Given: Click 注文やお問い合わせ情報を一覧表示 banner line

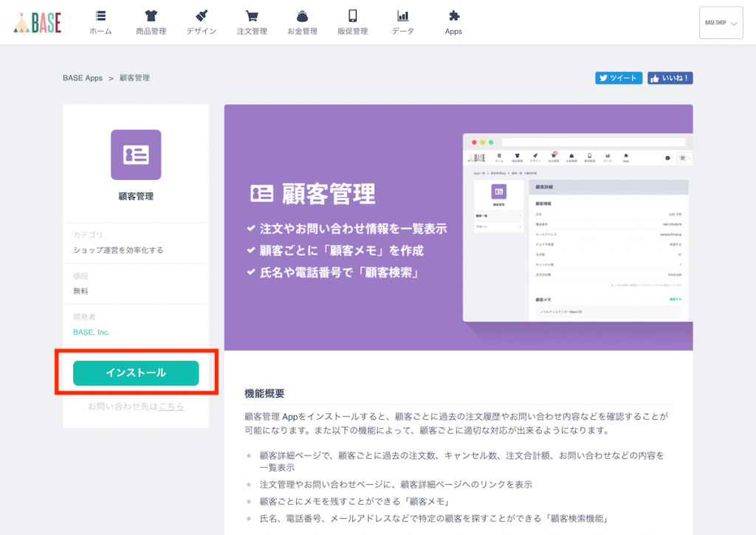Looking at the screenshot, I should [x=354, y=229].
